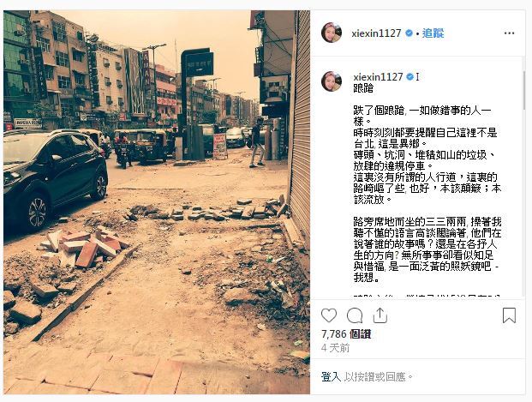
Task: Click the 4 天前 timestamp
Action: click(x=335, y=348)
